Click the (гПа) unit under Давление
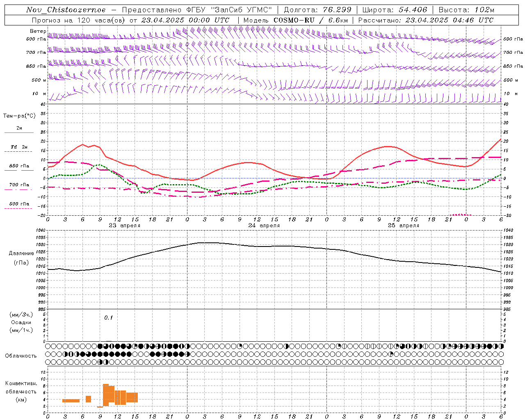 point(21,263)
